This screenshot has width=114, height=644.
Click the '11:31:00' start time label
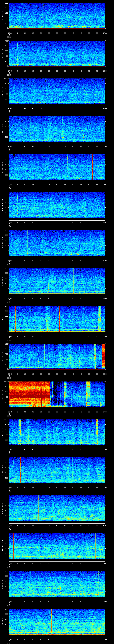pos(9,601)
